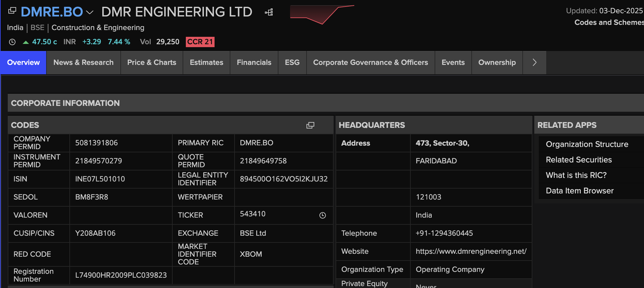644x288 pixels.
Task: Open the DMRE.BO ticker dropdown arrow
Action: point(90,13)
